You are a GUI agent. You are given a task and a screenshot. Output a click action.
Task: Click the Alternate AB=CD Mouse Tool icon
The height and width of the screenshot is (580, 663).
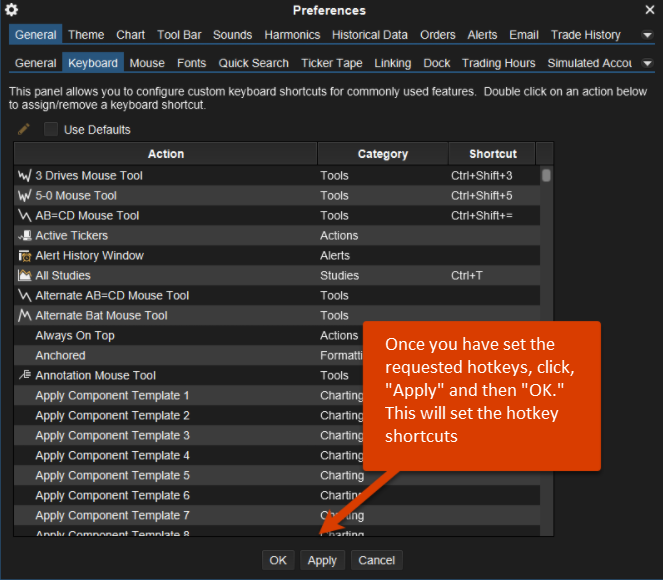coord(25,295)
